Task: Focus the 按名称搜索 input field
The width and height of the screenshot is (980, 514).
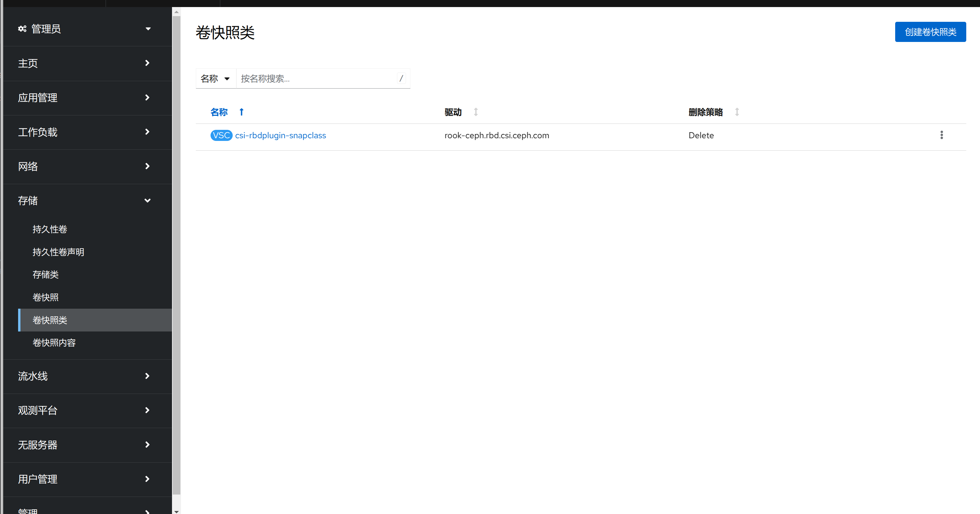Action: tap(316, 79)
